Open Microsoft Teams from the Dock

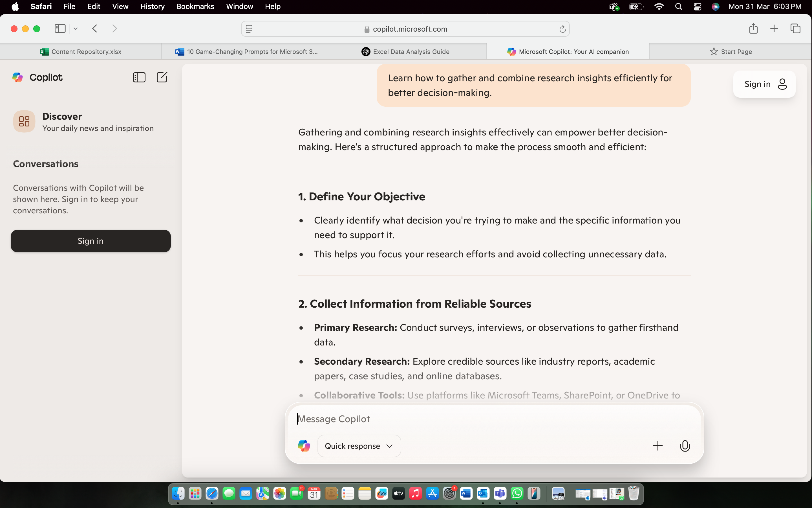click(500, 494)
